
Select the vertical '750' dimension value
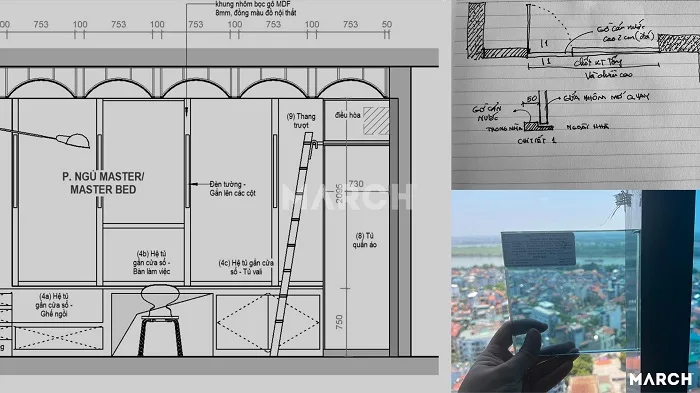[339, 322]
